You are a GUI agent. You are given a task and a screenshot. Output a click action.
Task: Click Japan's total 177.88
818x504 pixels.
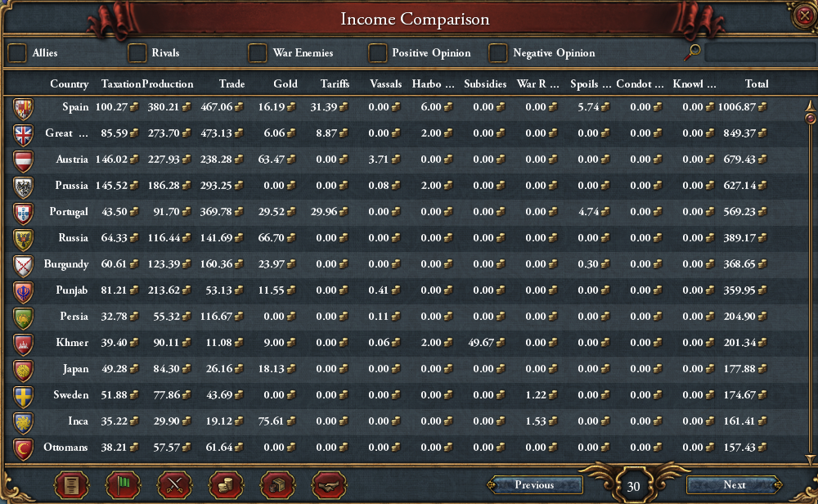pyautogui.click(x=739, y=369)
